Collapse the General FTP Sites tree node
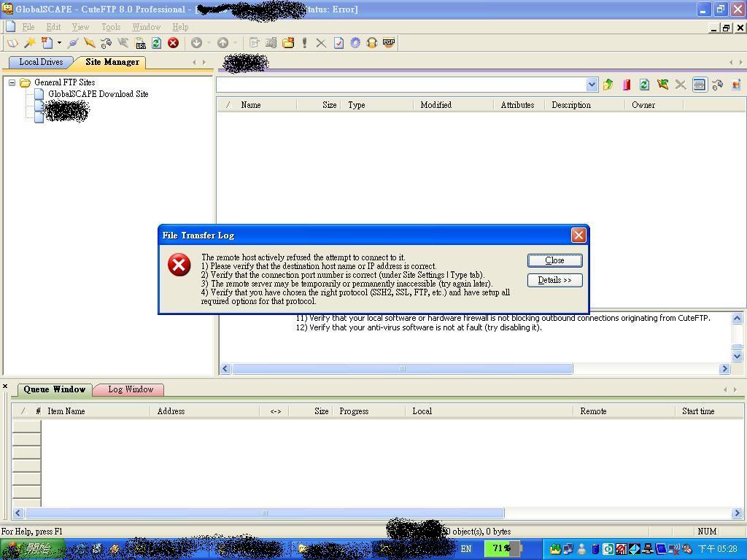Image resolution: width=747 pixels, height=560 pixels. pyautogui.click(x=12, y=82)
